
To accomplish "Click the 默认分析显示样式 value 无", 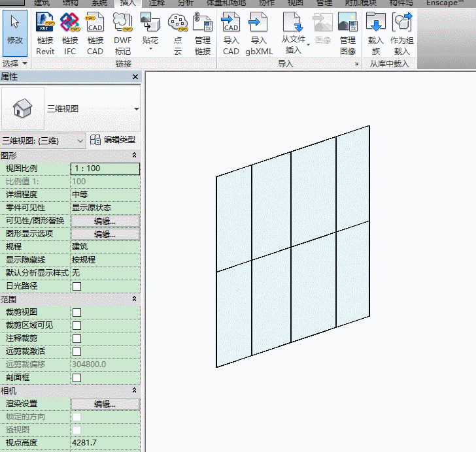I will coord(105,273).
